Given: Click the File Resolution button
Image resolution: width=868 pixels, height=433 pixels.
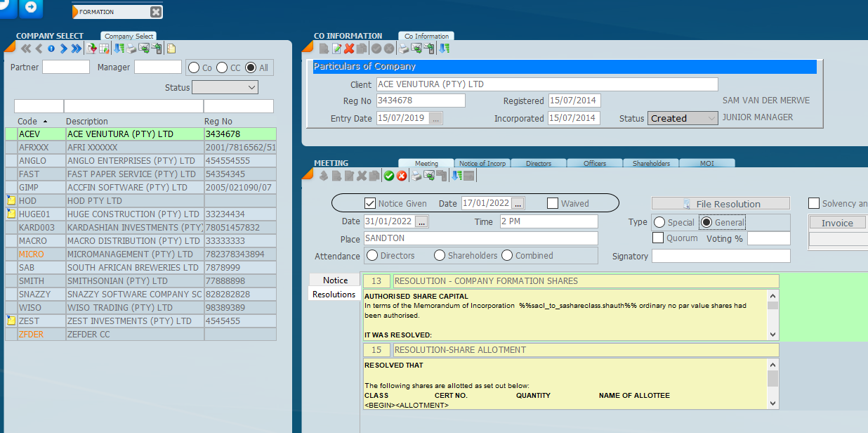Looking at the screenshot, I should point(721,204).
